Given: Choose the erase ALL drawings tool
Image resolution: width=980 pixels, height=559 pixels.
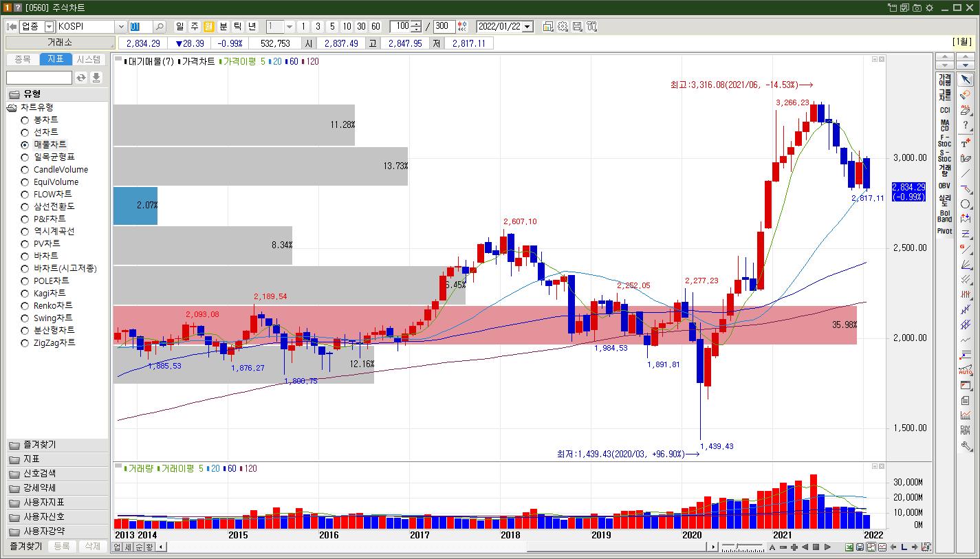Looking at the screenshot, I should [966, 110].
